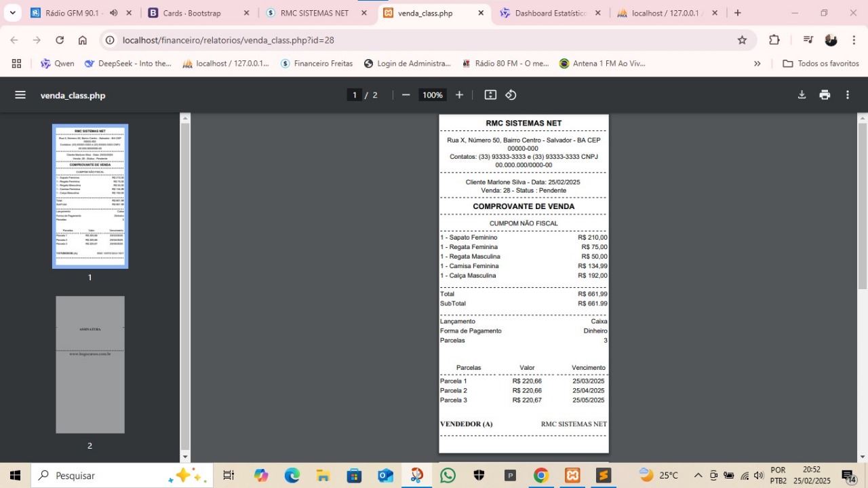This screenshot has width=868, height=488.
Task: Zoom out of the PDF document
Action: pos(406,95)
